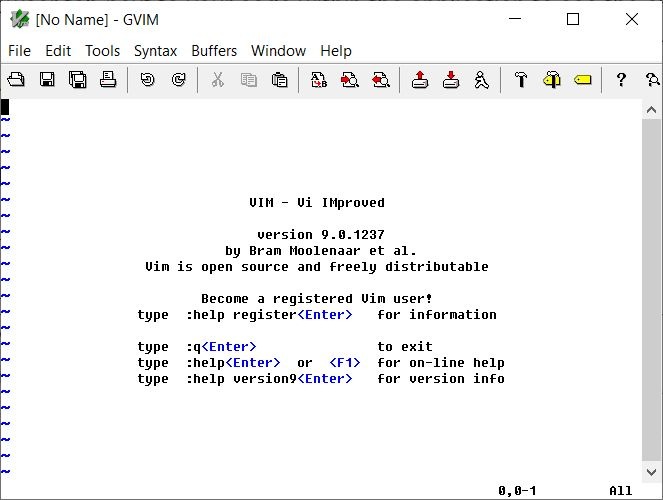The width and height of the screenshot is (663, 500).
Task: Redo the last undone change
Action: [x=179, y=79]
